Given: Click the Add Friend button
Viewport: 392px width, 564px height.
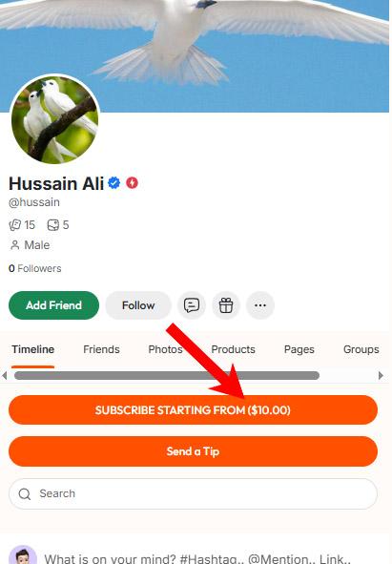Looking at the screenshot, I should click(x=54, y=305).
